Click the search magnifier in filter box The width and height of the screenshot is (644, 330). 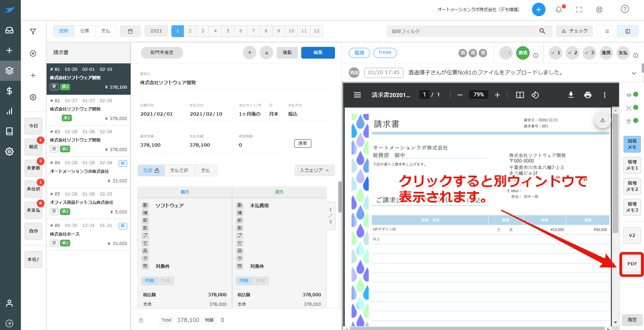(542, 31)
